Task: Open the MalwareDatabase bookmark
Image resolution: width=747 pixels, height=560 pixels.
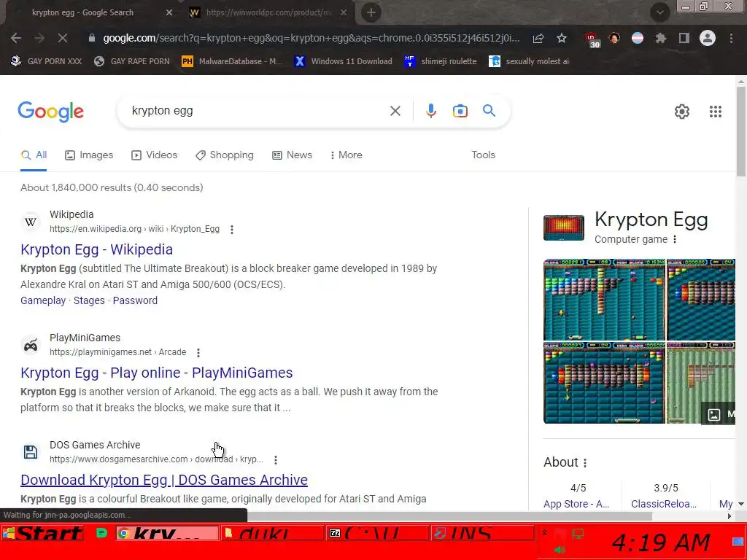Action: pos(233,61)
